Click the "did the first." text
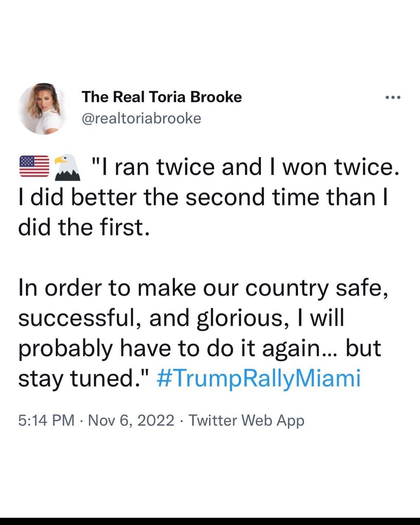Image resolution: width=420 pixels, height=525 pixels. tap(84, 228)
